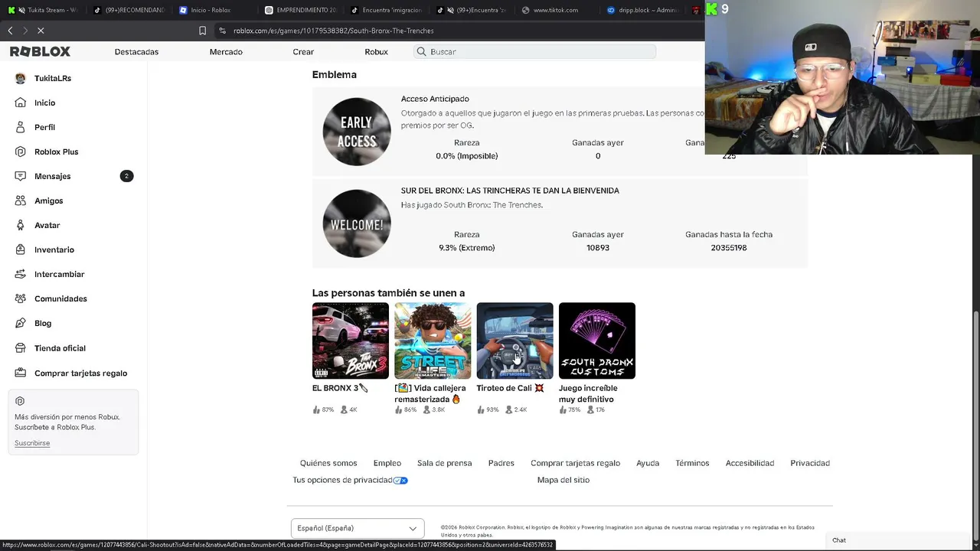Stop page loading with the X button

(41, 31)
